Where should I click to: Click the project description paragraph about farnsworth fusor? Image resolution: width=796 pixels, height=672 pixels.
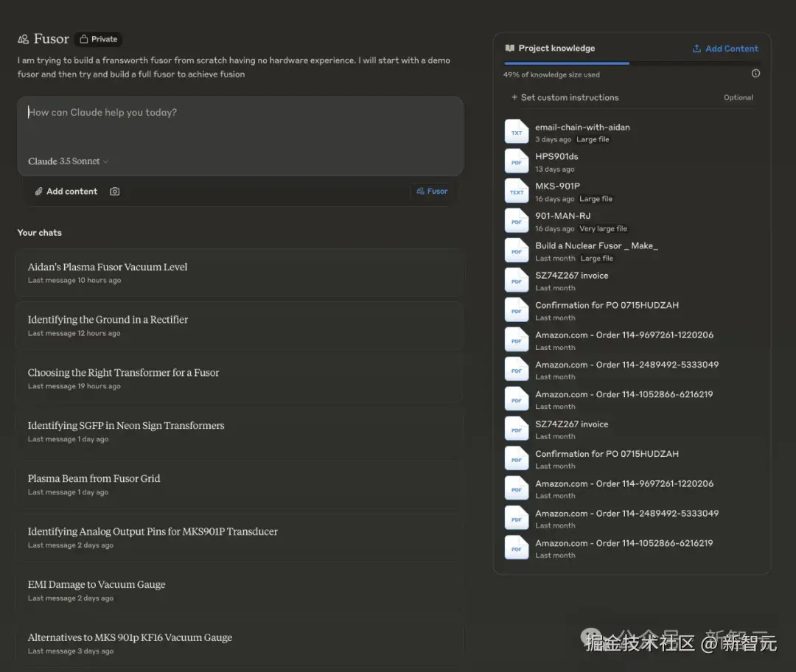(234, 67)
